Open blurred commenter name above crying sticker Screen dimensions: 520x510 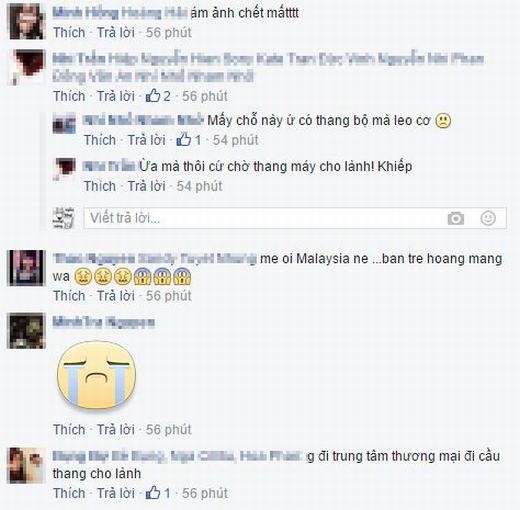pyautogui.click(x=104, y=322)
